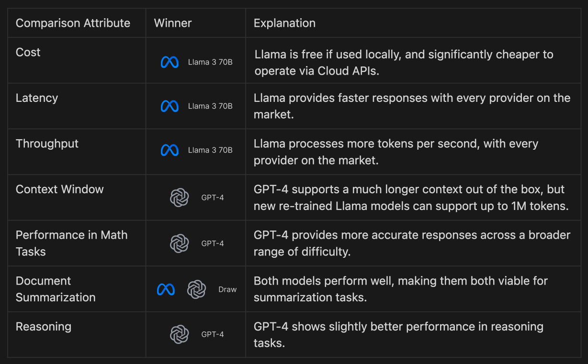Click the Meta logo in Throughput row

pos(170,150)
